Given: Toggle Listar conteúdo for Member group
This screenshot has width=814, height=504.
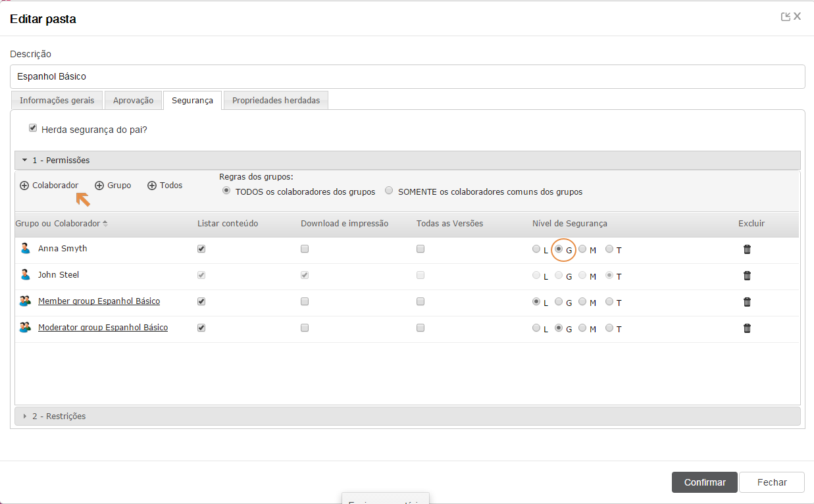Looking at the screenshot, I should (201, 301).
